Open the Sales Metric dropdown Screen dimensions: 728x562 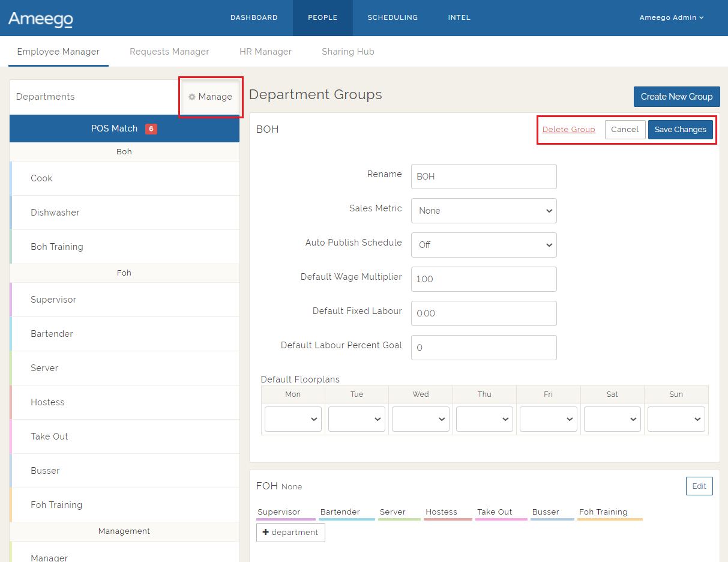point(484,211)
